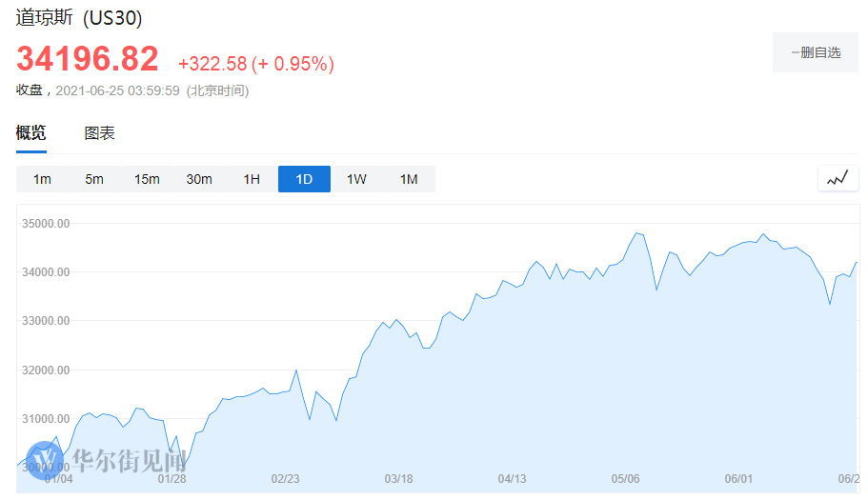Image resolution: width=868 pixels, height=500 pixels.
Task: Select the 1D interval
Action: [x=305, y=179]
